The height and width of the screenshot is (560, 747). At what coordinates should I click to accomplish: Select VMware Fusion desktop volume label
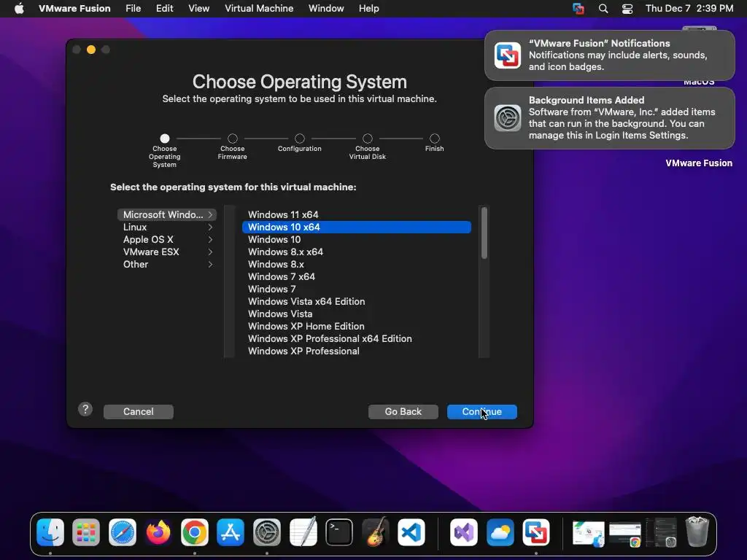click(699, 163)
